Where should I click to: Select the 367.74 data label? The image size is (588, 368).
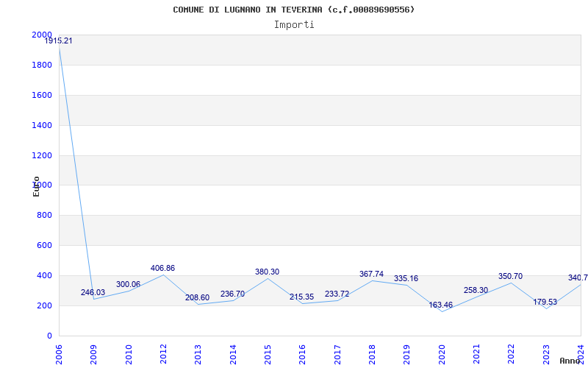371,274
